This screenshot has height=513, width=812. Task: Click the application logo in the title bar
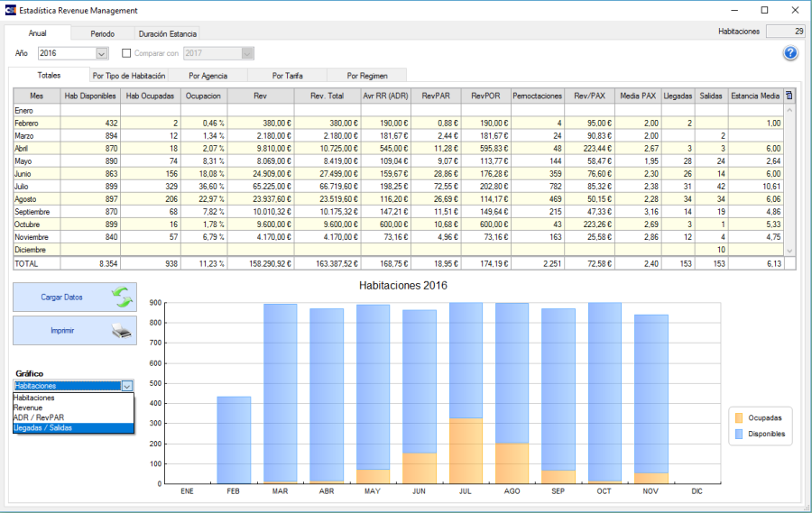10,10
